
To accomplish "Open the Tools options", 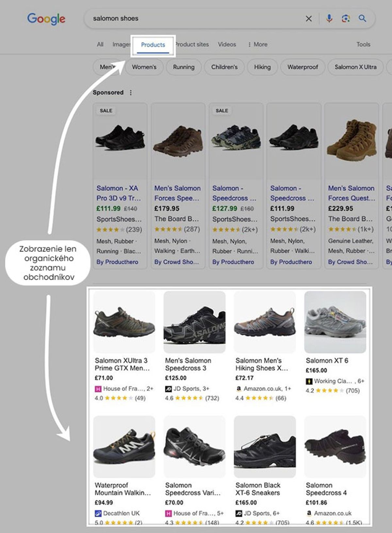I will (x=363, y=44).
